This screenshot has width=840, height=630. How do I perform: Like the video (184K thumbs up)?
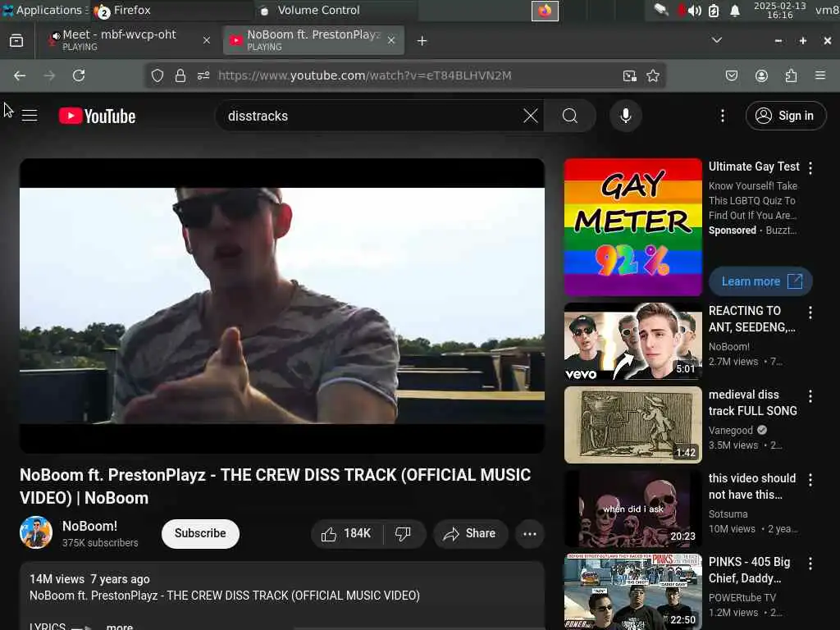pos(347,533)
